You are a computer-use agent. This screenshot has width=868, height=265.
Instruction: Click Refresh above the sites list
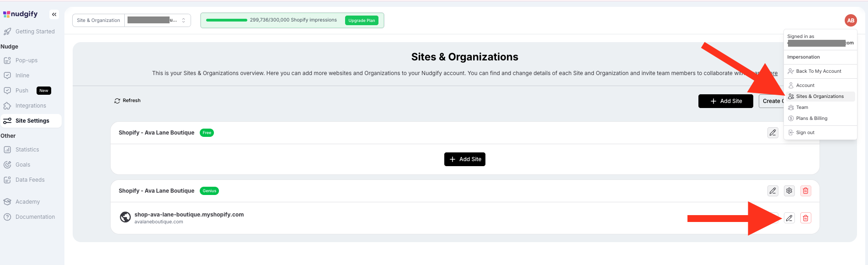pos(128,101)
